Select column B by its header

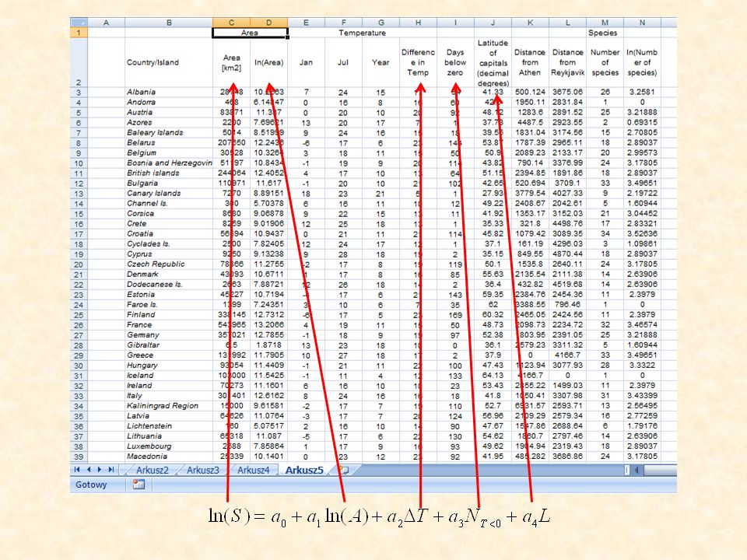[169, 23]
